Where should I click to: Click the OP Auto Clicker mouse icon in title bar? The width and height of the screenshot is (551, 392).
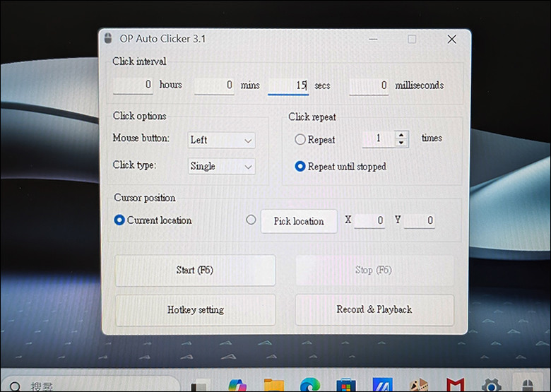click(x=108, y=38)
